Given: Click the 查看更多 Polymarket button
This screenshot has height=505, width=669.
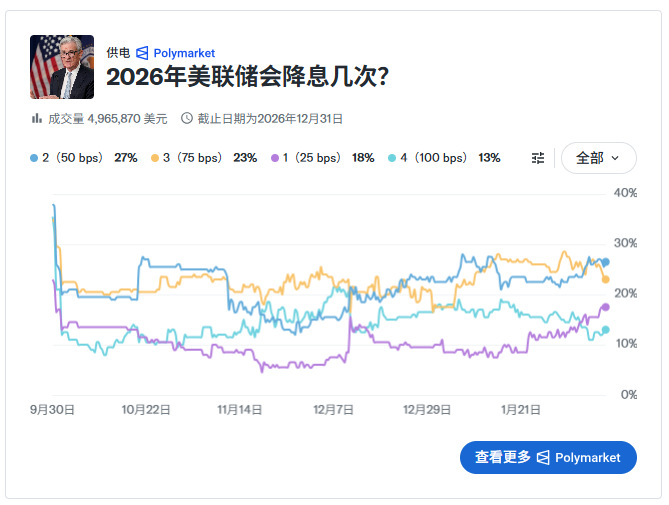Looking at the screenshot, I should (x=548, y=457).
